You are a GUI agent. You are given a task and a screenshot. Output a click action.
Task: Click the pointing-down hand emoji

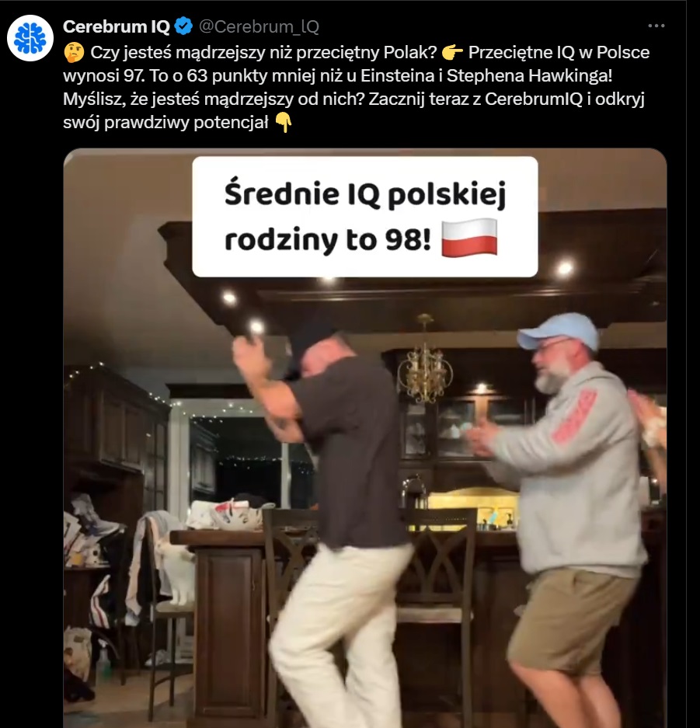(283, 123)
